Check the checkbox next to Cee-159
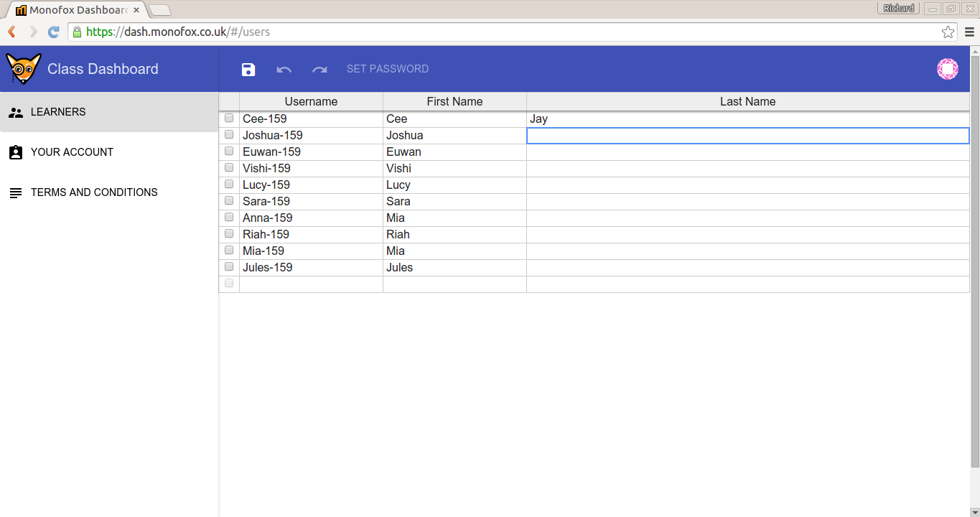 (x=228, y=118)
